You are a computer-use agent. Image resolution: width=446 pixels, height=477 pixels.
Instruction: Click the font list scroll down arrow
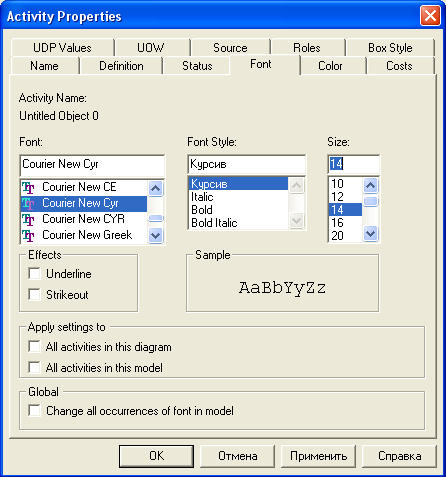point(155,236)
